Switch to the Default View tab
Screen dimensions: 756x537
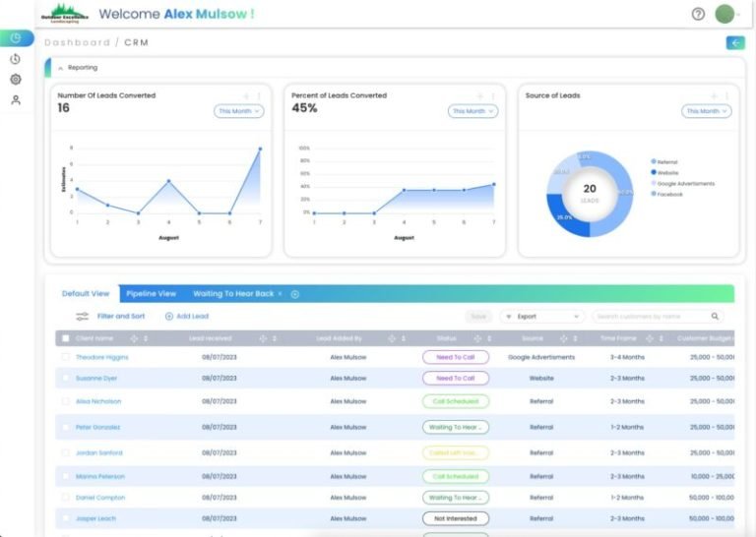(x=86, y=294)
